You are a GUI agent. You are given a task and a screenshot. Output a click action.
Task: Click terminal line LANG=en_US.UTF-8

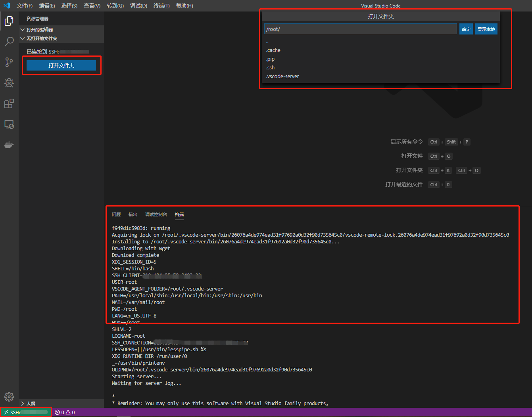pyautogui.click(x=134, y=316)
